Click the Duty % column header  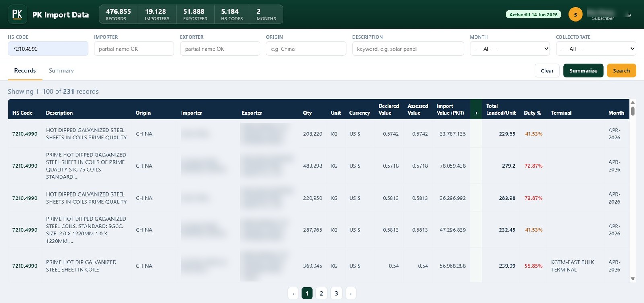point(533,113)
